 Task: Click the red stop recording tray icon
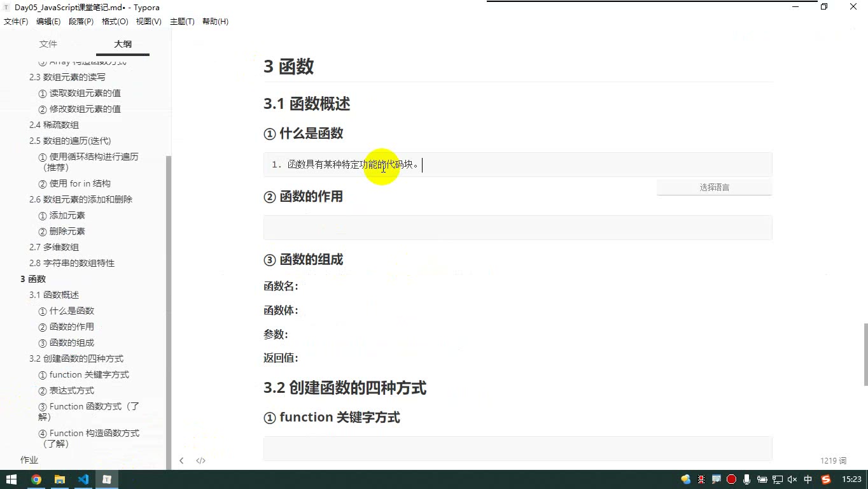point(731,479)
